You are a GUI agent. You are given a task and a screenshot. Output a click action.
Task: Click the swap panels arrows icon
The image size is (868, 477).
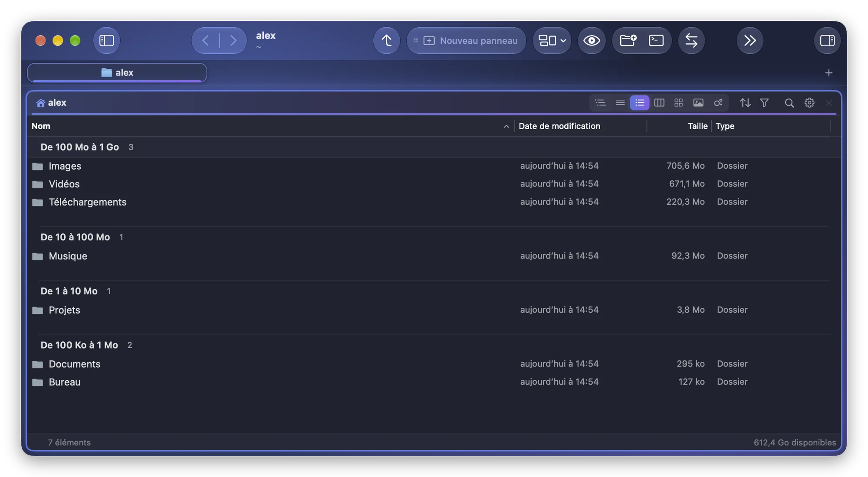point(691,40)
